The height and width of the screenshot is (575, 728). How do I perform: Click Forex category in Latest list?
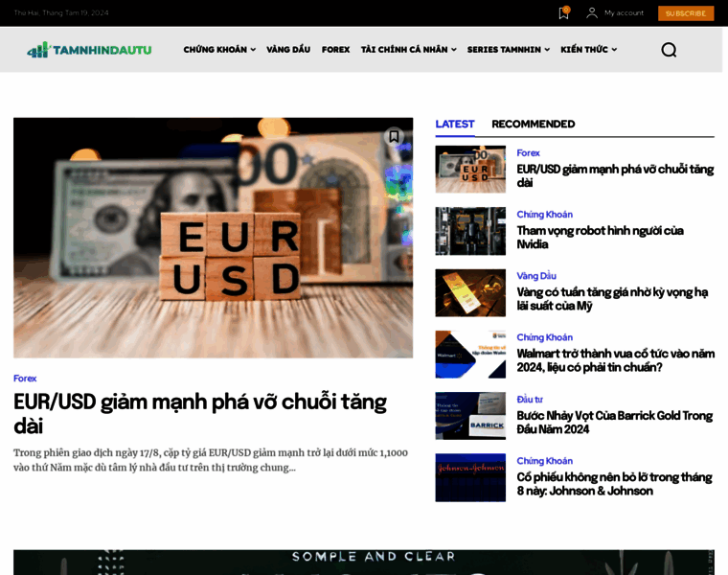pyautogui.click(x=528, y=152)
